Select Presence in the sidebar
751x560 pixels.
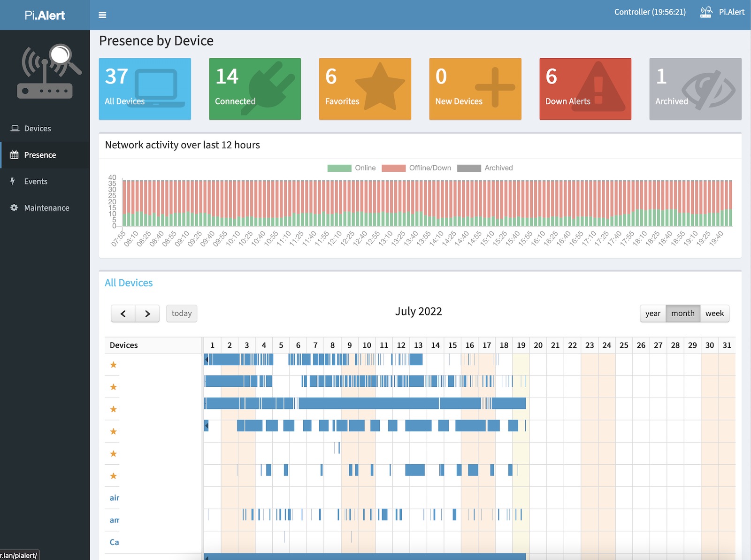[40, 155]
